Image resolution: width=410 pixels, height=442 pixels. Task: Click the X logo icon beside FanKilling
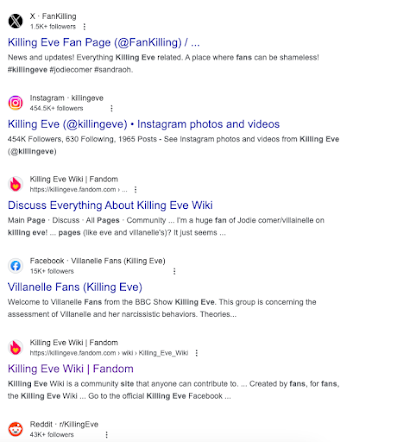[15, 21]
